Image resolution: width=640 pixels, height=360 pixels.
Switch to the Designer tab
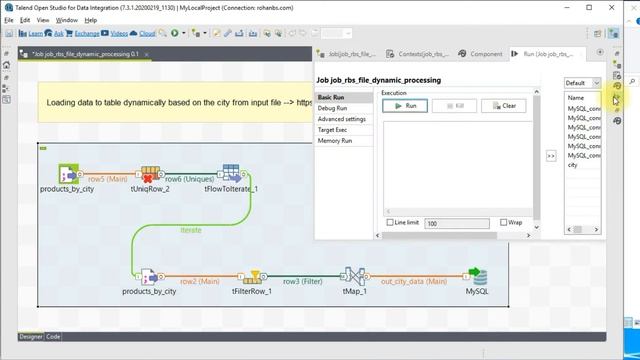(x=31, y=337)
